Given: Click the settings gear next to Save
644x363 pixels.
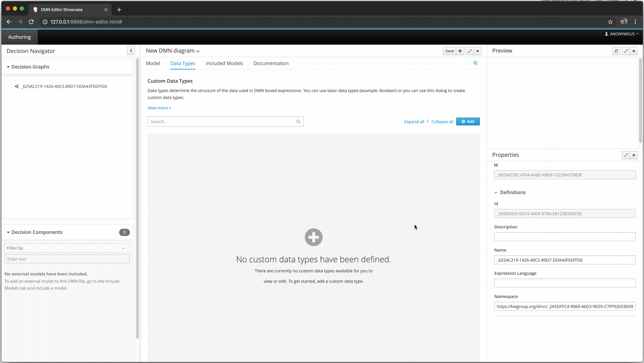Looking at the screenshot, I should [x=460, y=51].
